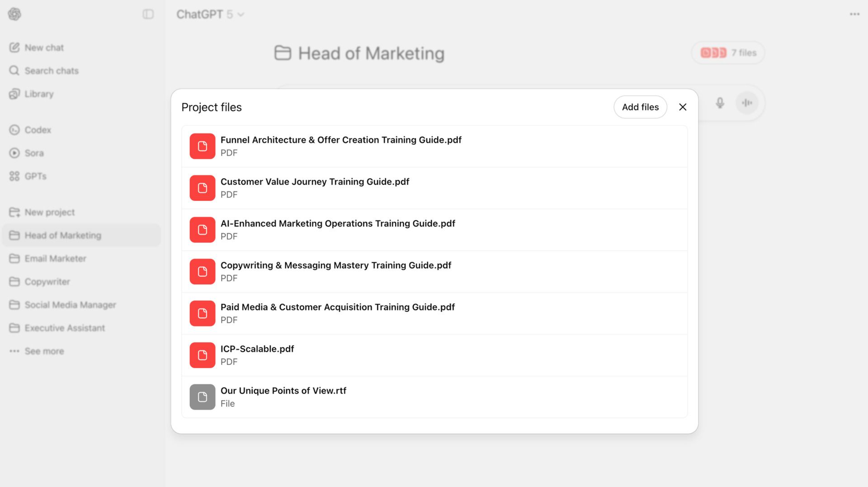This screenshot has height=487, width=868.
Task: Open the ChatGPT 5 model dropdown
Action: (210, 14)
